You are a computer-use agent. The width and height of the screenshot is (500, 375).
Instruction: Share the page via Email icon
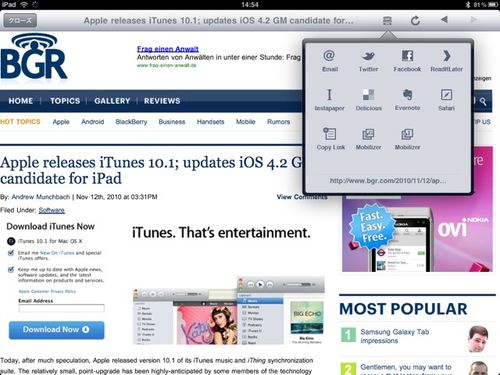pyautogui.click(x=329, y=56)
